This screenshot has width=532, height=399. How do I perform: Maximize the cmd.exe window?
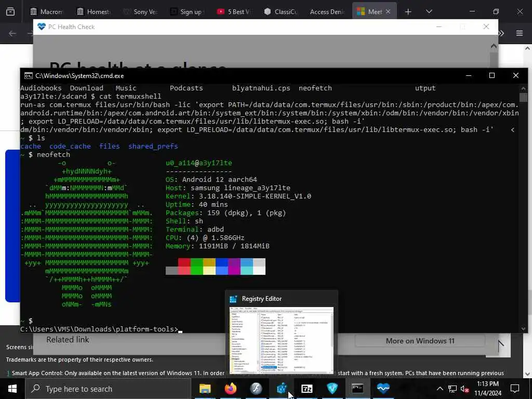(x=492, y=75)
